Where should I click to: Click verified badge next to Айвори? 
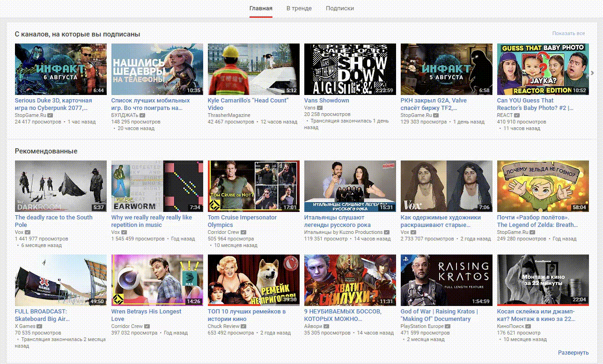tap(326, 326)
